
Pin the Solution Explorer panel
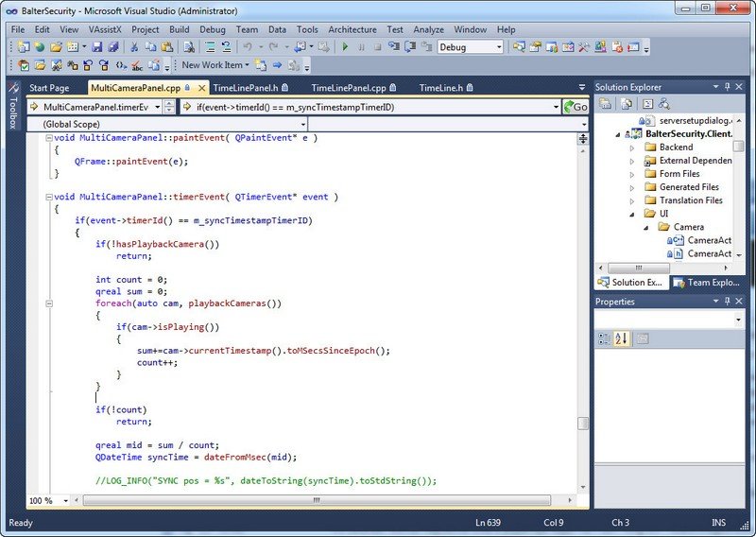(x=727, y=88)
